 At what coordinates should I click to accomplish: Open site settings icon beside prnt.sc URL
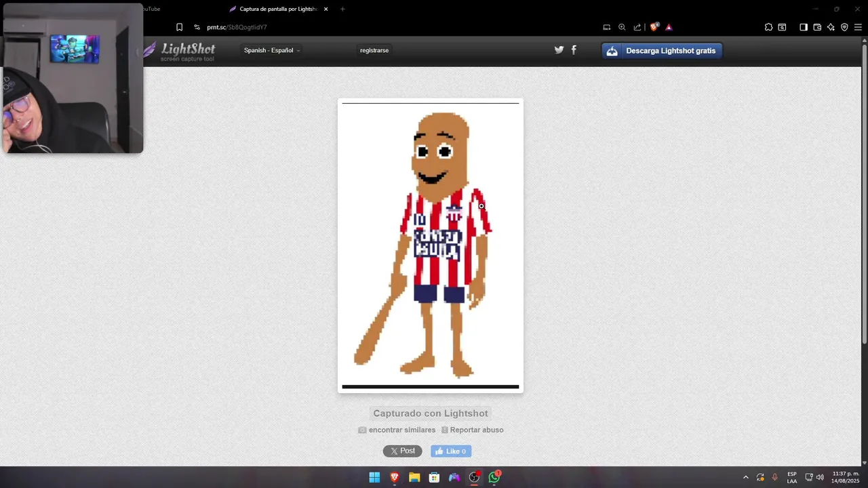click(x=197, y=27)
